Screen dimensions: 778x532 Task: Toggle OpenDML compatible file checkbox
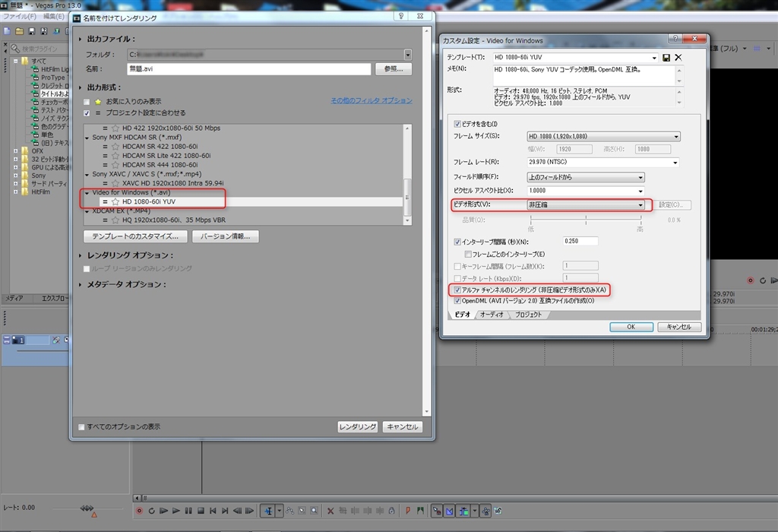click(x=457, y=301)
